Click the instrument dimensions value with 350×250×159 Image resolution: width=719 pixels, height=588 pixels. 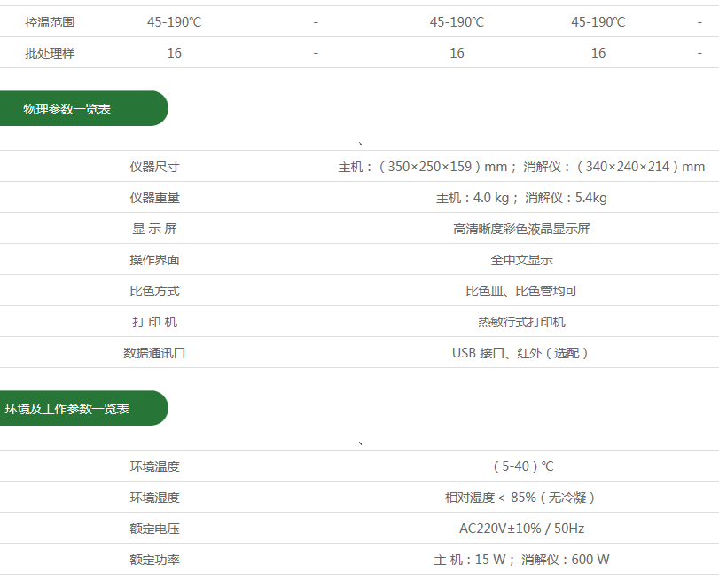pyautogui.click(x=521, y=167)
